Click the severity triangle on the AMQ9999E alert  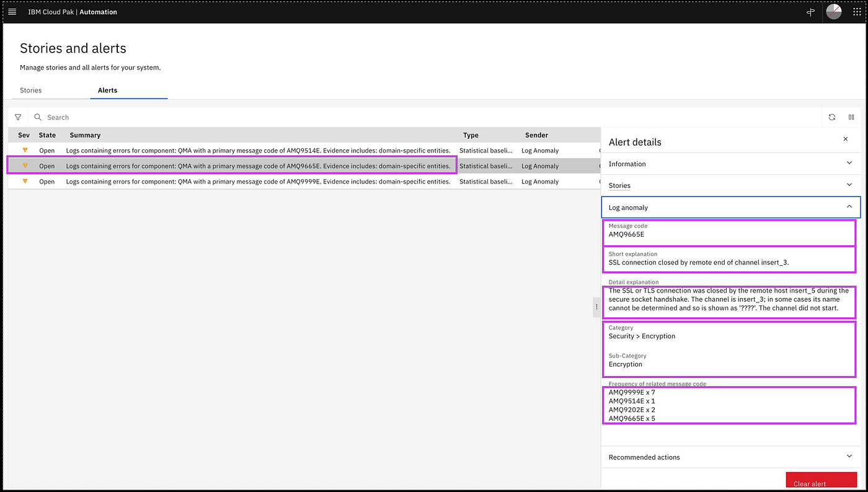click(x=24, y=181)
